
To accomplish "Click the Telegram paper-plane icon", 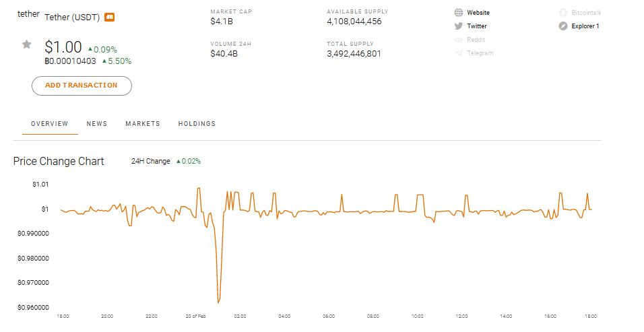I will (458, 53).
